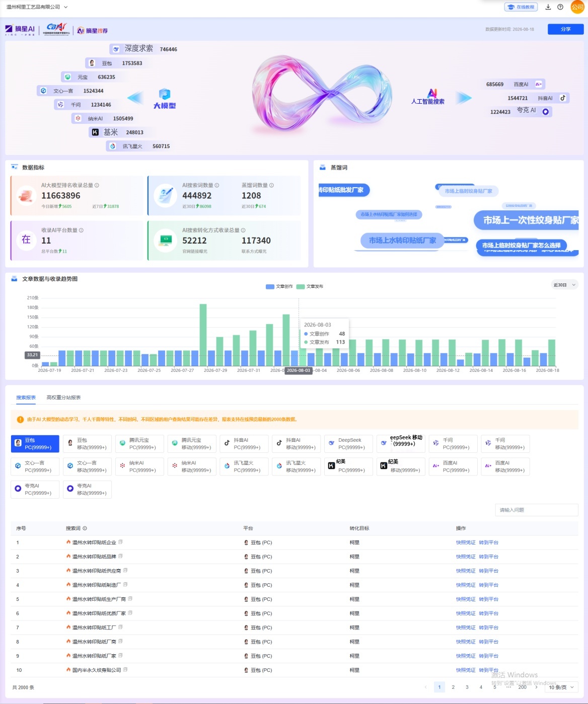Copy the search term 温州水转印贴纸企业

[x=120, y=542]
